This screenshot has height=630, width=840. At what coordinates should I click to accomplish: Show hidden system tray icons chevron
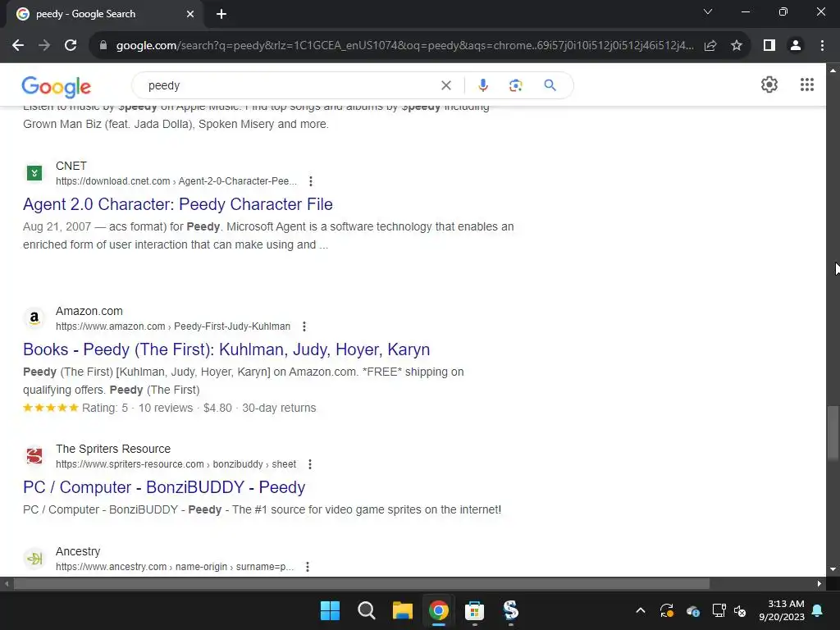tap(640, 610)
